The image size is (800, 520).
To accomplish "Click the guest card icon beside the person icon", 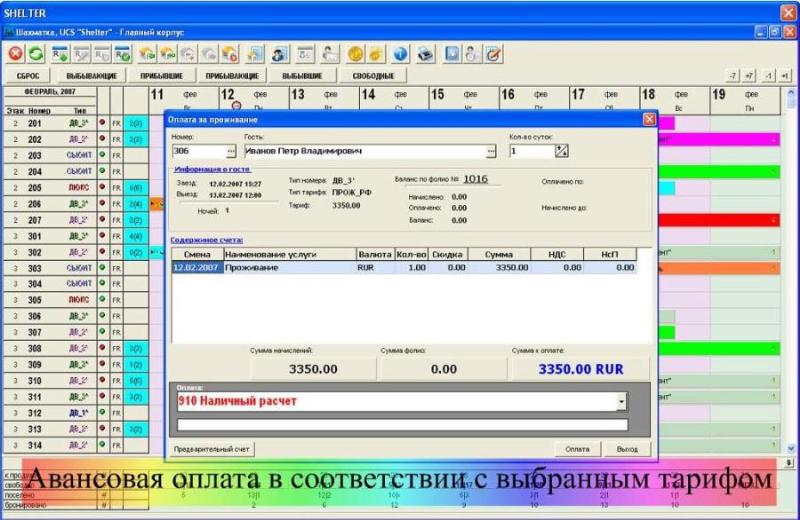I will [305, 54].
